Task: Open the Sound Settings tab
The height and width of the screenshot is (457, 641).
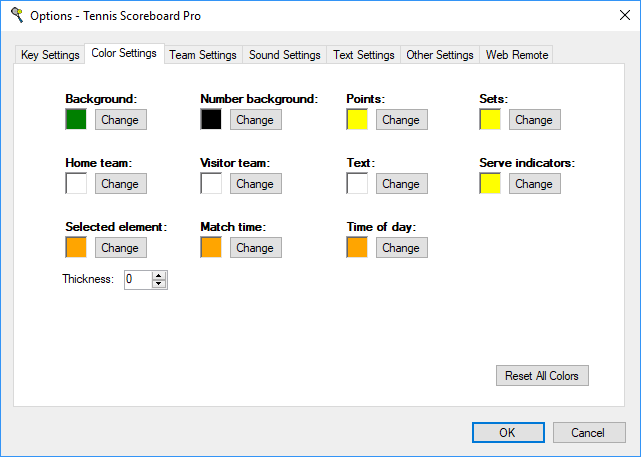Action: click(285, 55)
